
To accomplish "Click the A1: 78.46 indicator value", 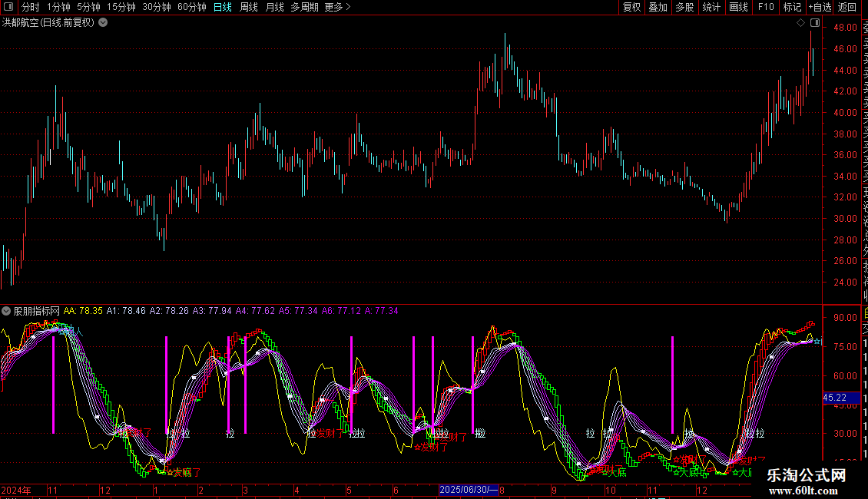I will [x=126, y=311].
